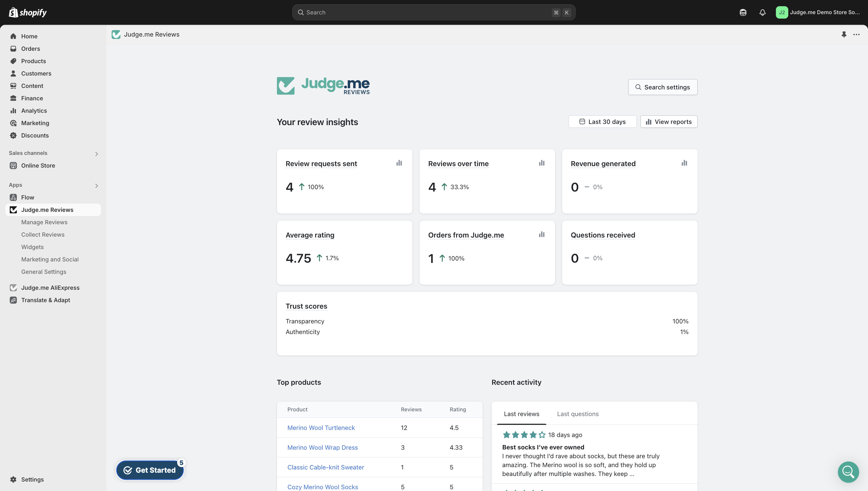
Task: Click the Trust scores heading
Action: coord(306,306)
